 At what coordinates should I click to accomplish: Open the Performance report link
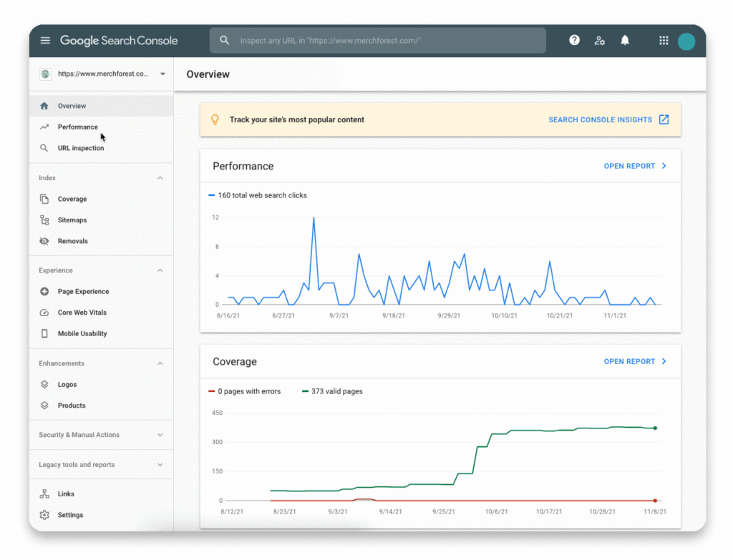(629, 166)
